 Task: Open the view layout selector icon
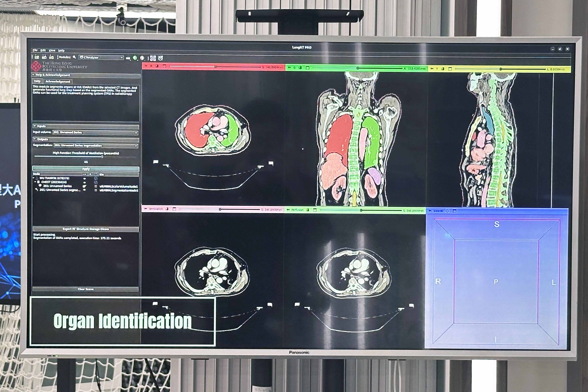click(x=153, y=58)
